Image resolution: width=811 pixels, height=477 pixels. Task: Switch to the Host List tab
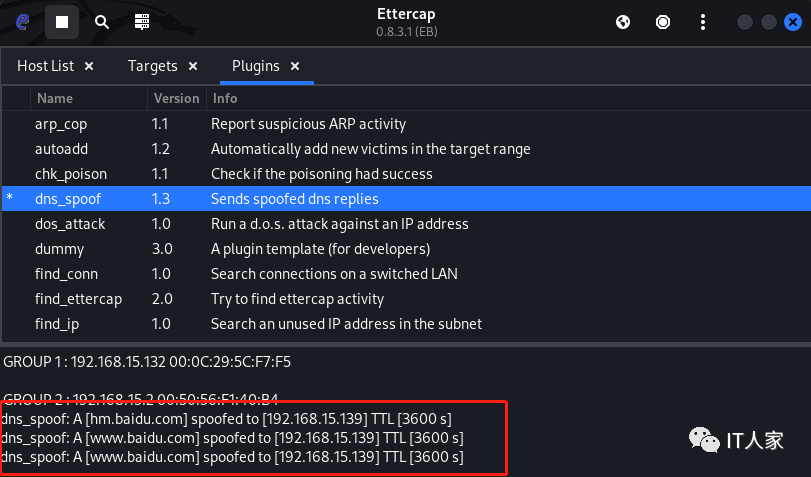pos(46,66)
